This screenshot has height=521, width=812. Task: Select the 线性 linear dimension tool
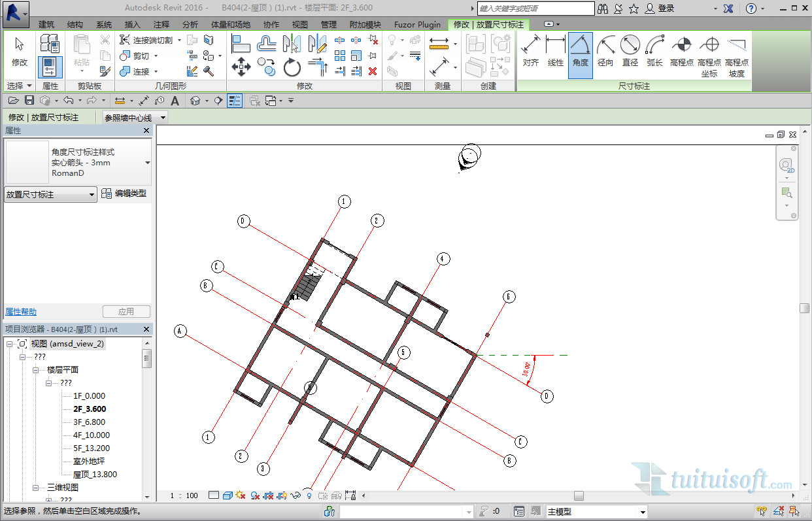pyautogui.click(x=555, y=52)
